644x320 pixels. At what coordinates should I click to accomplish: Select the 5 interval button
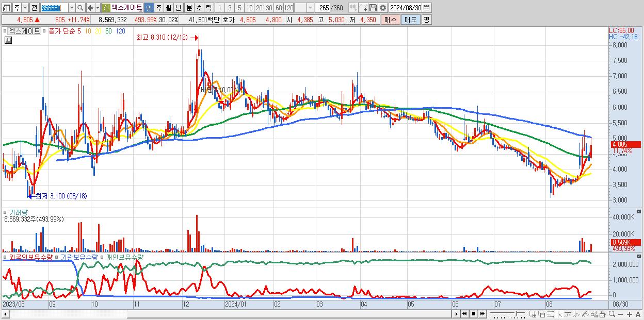pos(239,8)
